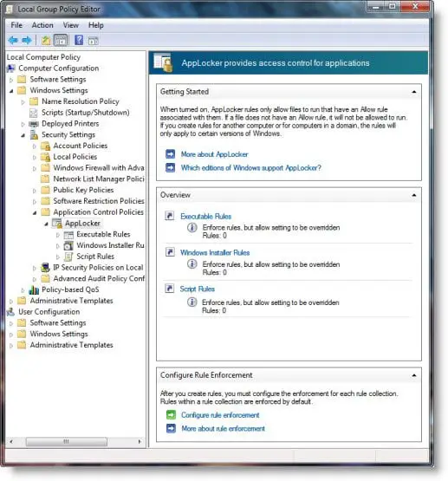448x481 pixels.
Task: Click the tree pane horizontal scrollbar thumb
Action: (67, 441)
